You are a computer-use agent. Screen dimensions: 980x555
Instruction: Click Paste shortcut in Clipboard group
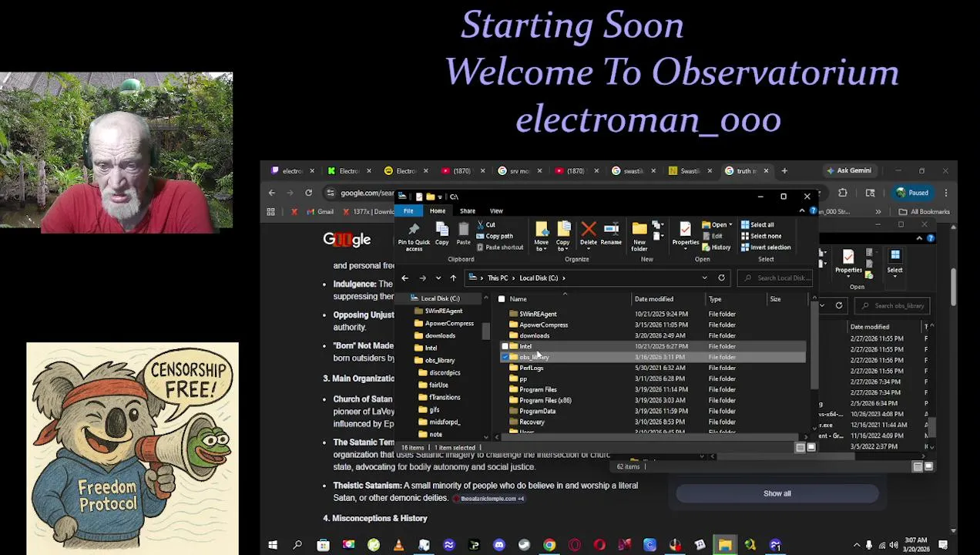pos(500,247)
